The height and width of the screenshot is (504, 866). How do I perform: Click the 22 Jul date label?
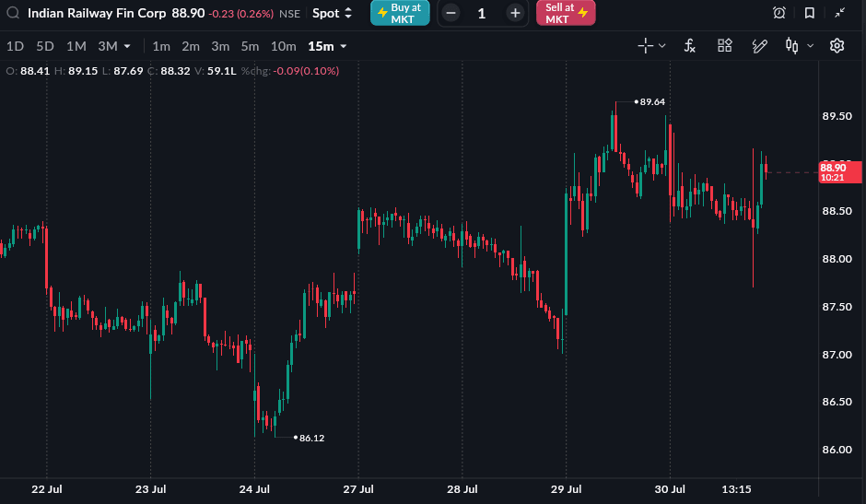pos(47,489)
